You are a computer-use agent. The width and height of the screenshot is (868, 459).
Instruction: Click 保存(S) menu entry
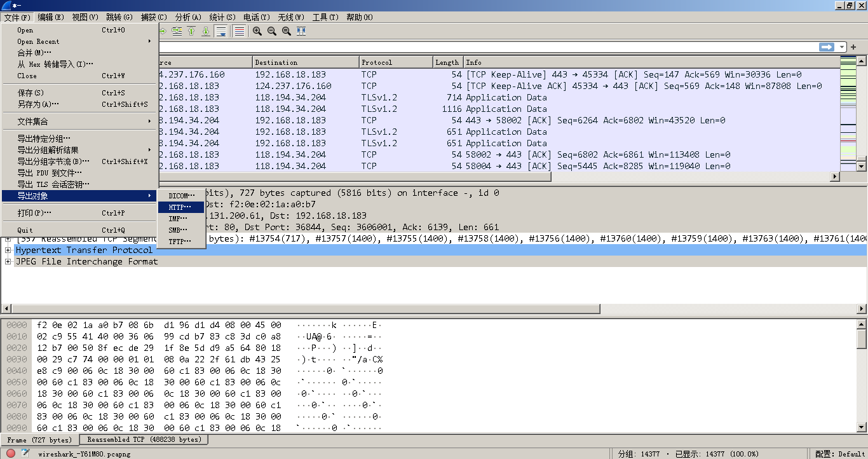pyautogui.click(x=79, y=93)
